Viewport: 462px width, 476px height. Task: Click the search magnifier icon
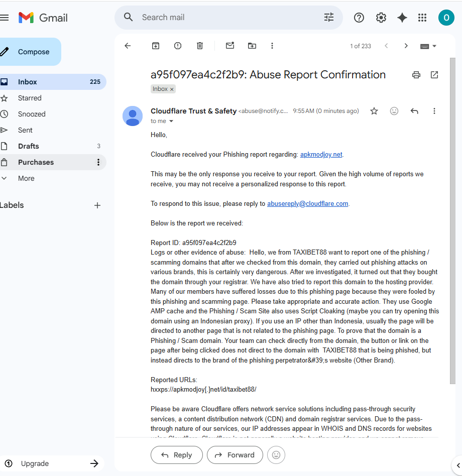point(129,17)
